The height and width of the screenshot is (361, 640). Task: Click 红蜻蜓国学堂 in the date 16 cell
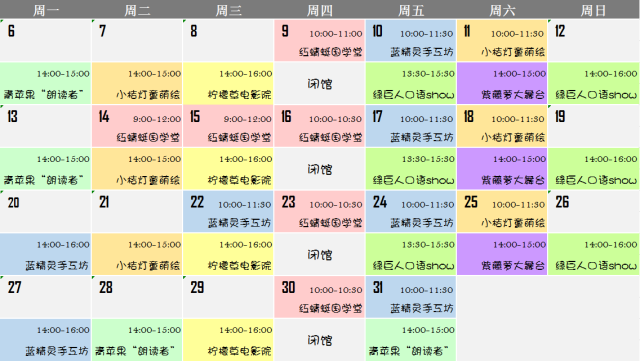point(331,138)
